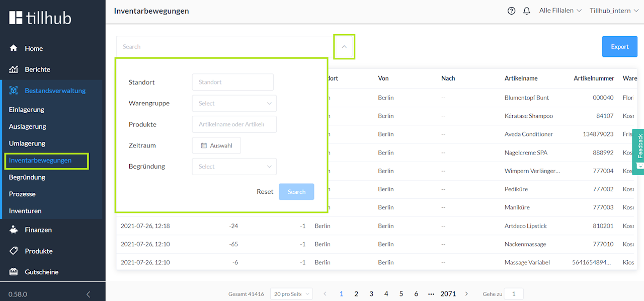This screenshot has height=301, width=644.
Task: Click the Bestandsverwaltung icon
Action: pos(14,91)
